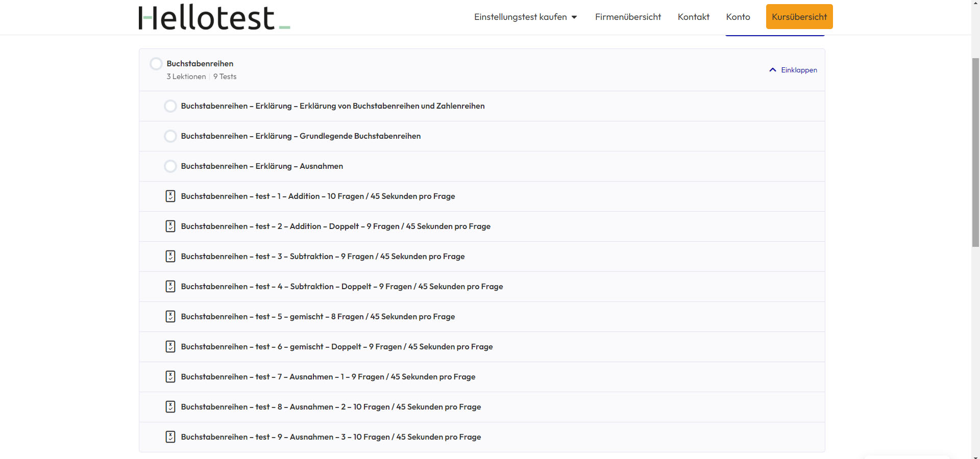Click quiz icon for test 4 Subtraktion Doppelt
Image resolution: width=980 pixels, height=459 pixels.
click(170, 287)
